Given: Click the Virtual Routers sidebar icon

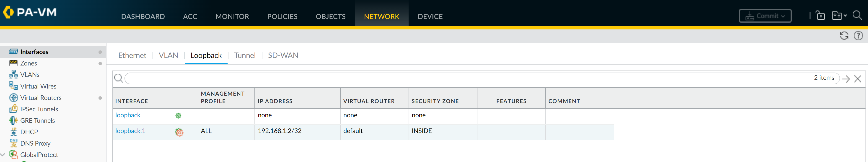Looking at the screenshot, I should pyautogui.click(x=13, y=97).
